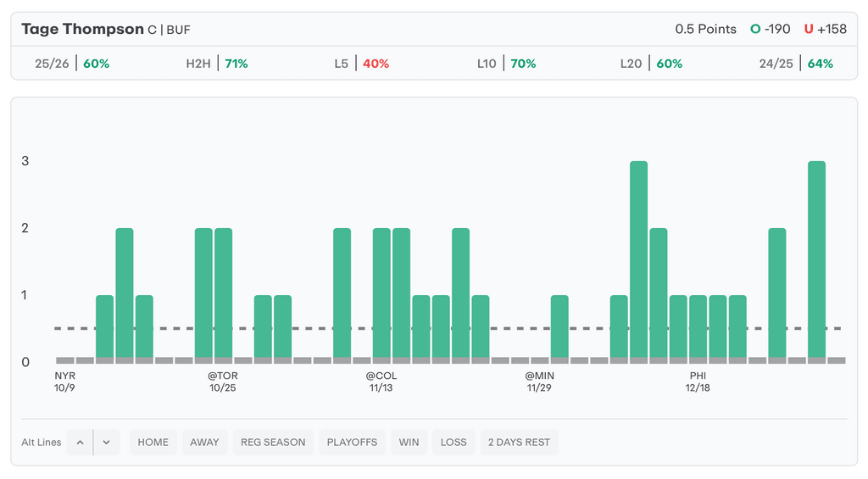The width and height of the screenshot is (868, 479).
Task: Apply the 2 DAYS REST filter
Action: 520,443
